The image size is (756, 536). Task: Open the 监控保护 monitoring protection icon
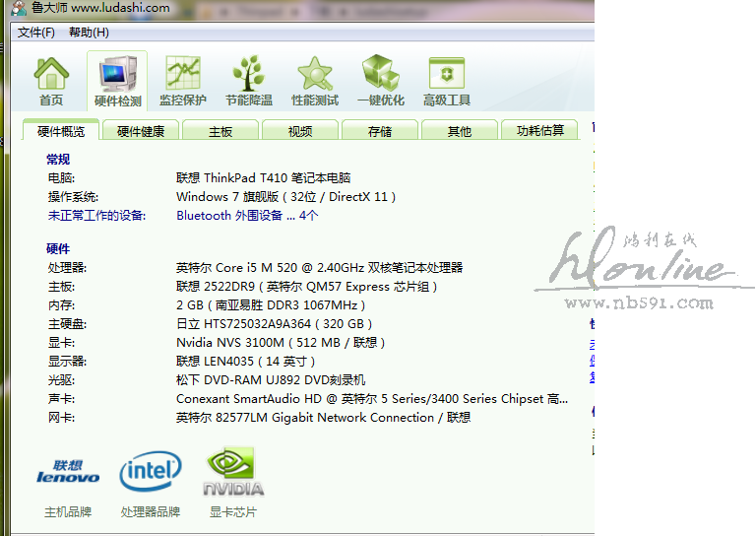click(x=183, y=81)
